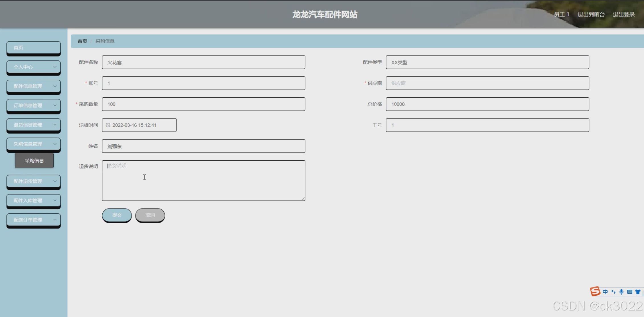Collapse the 采购信息管理 sidebar menu

click(33, 144)
